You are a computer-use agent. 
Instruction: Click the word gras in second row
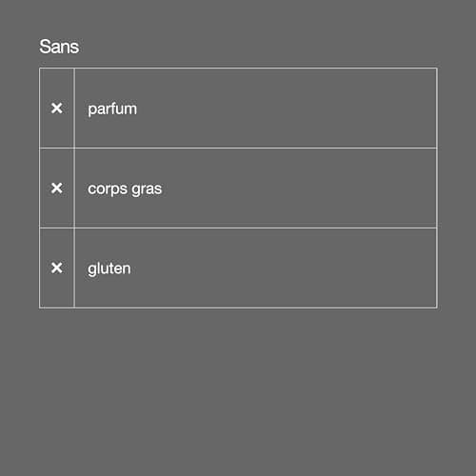click(x=147, y=190)
